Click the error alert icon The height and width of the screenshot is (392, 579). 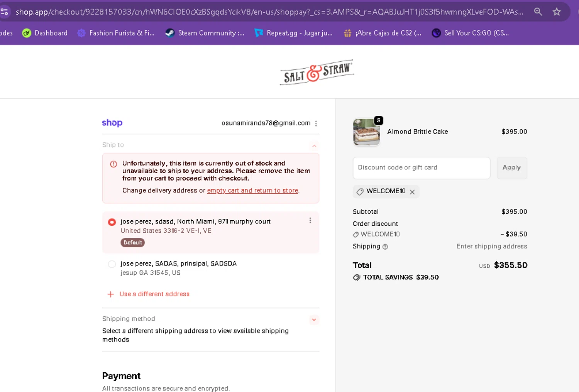point(113,164)
